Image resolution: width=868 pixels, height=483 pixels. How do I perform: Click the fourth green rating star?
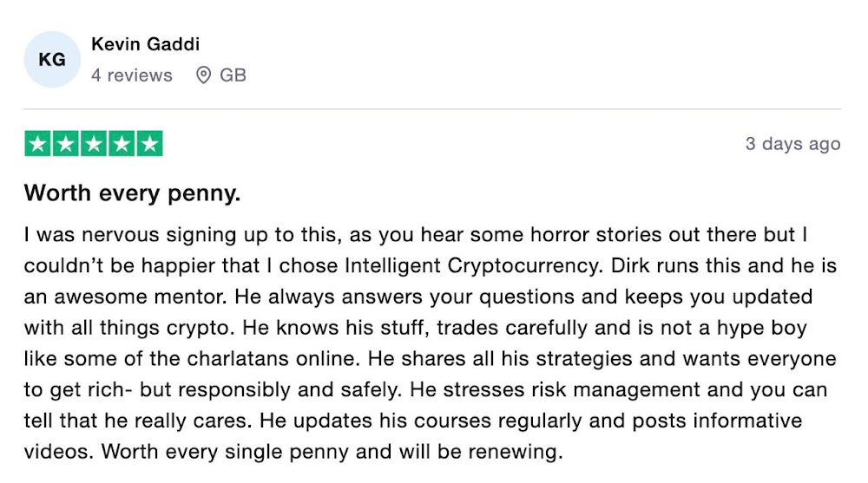click(122, 144)
